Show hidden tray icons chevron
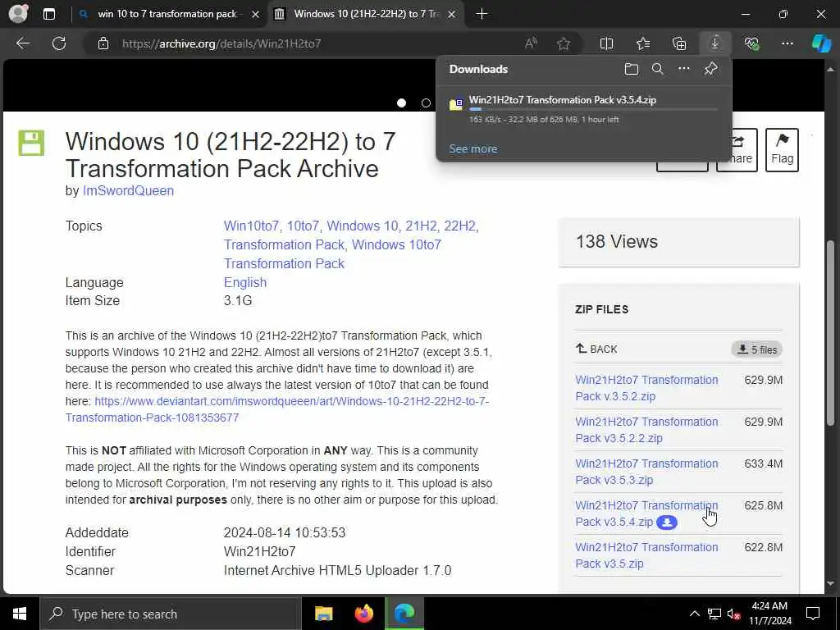Screen dimensions: 840x630 (694, 614)
